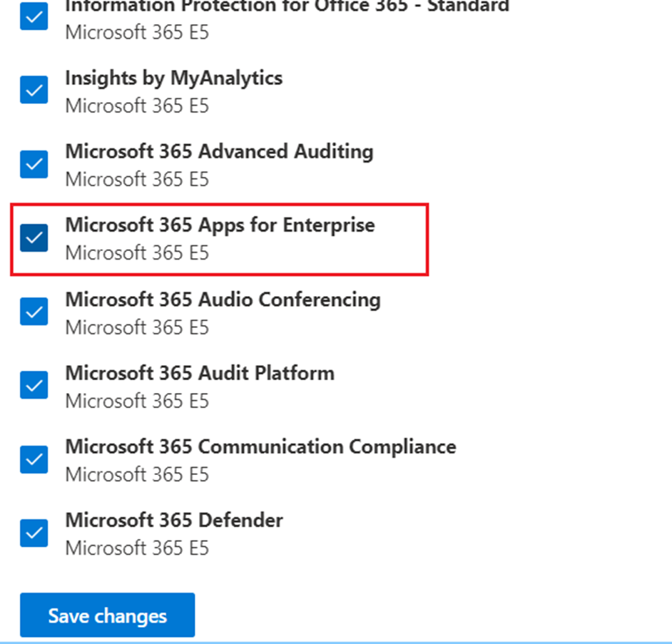The image size is (672, 644).
Task: Select the 'Microsoft 365 Audit Platform' label text
Action: coord(200,372)
